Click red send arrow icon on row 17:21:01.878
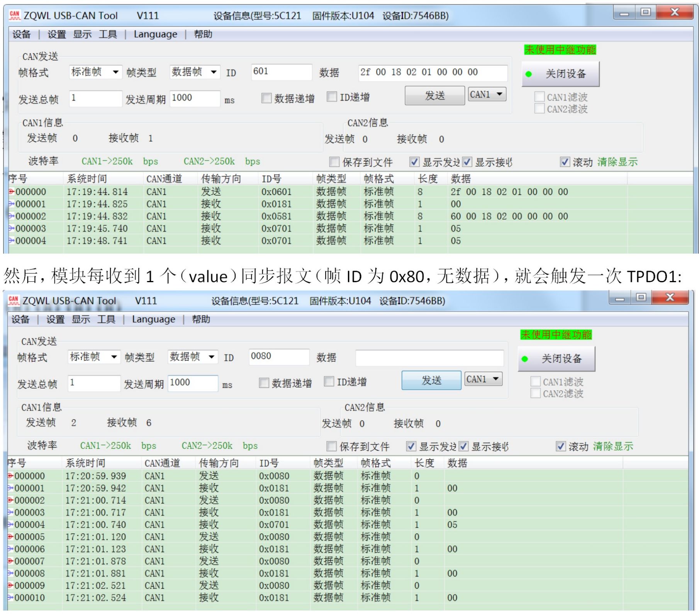The image size is (699, 616). pos(10,561)
